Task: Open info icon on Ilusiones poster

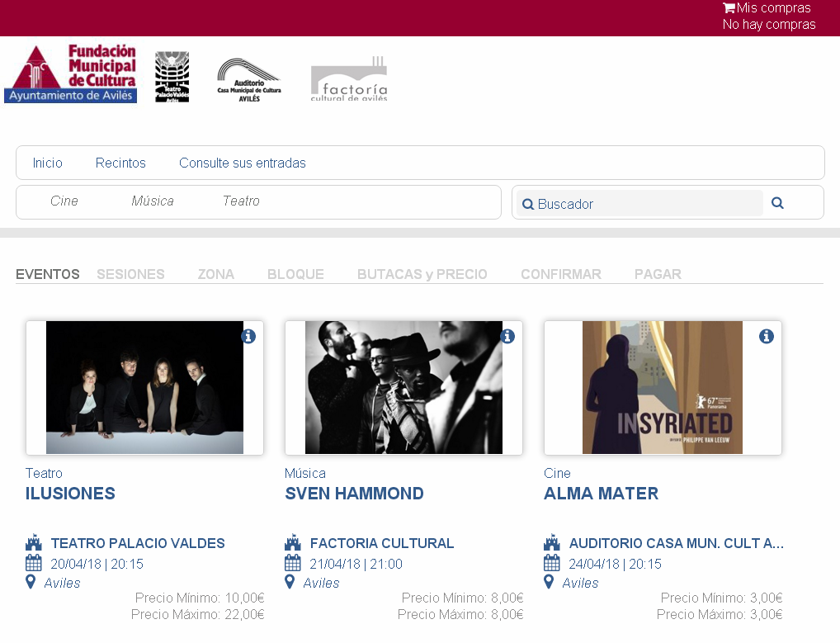Action: point(248,336)
